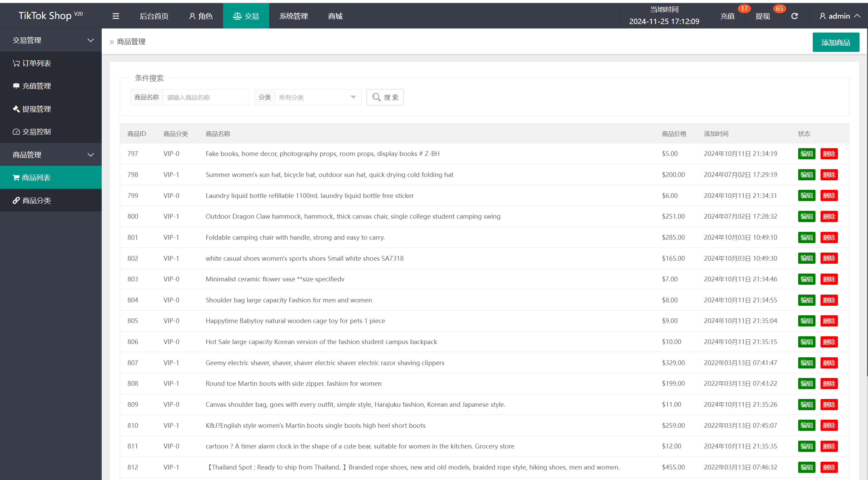Click 编辑 button for product ID 797
Viewport: 868px width, 480px height.
pyautogui.click(x=806, y=154)
